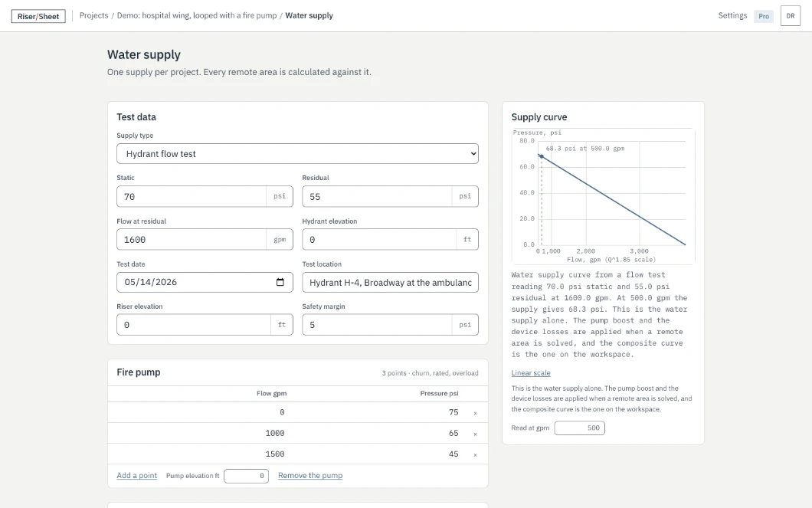Click the Water supply breadcrumb

pos(309,15)
